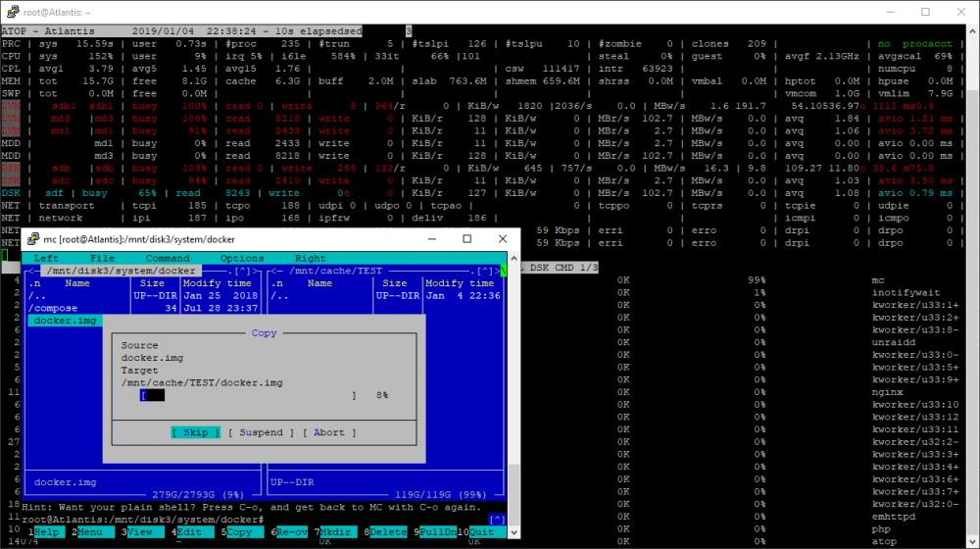This screenshot has height=549, width=980.
Task: Select the /compose directory entry
Action: click(53, 308)
